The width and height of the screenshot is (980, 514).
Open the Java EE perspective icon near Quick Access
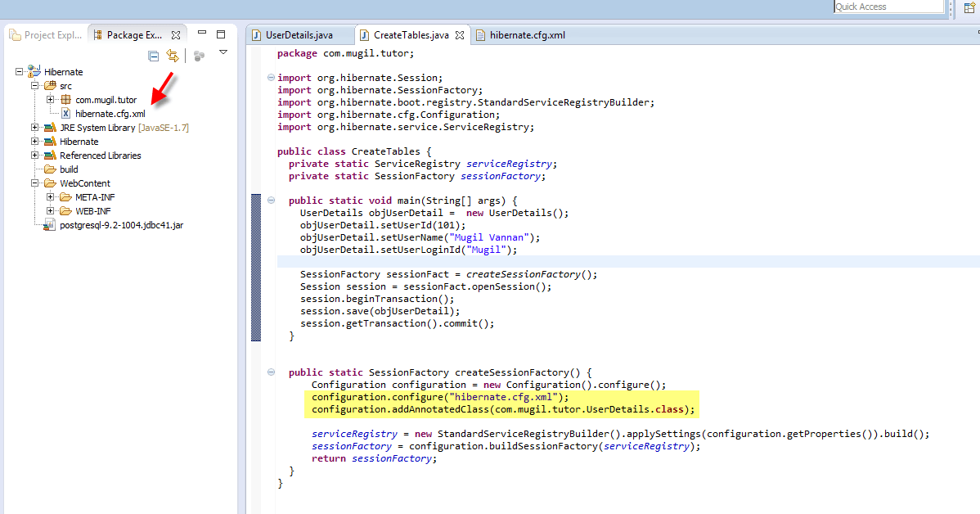coord(970,7)
